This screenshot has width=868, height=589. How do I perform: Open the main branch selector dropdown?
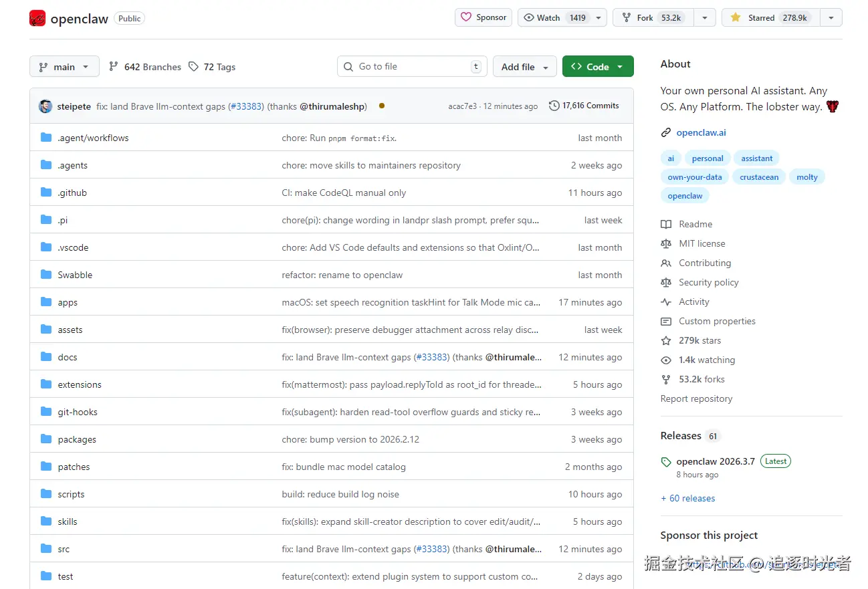[x=64, y=67]
